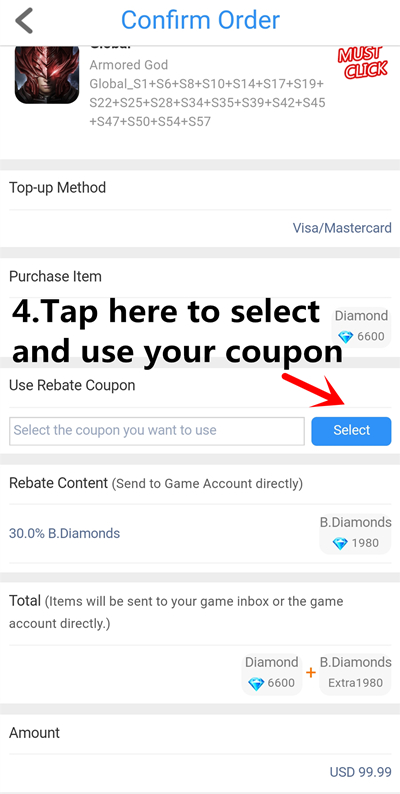The image size is (400, 794).
Task: Click the orange plus sign in Total
Action: [x=311, y=673]
